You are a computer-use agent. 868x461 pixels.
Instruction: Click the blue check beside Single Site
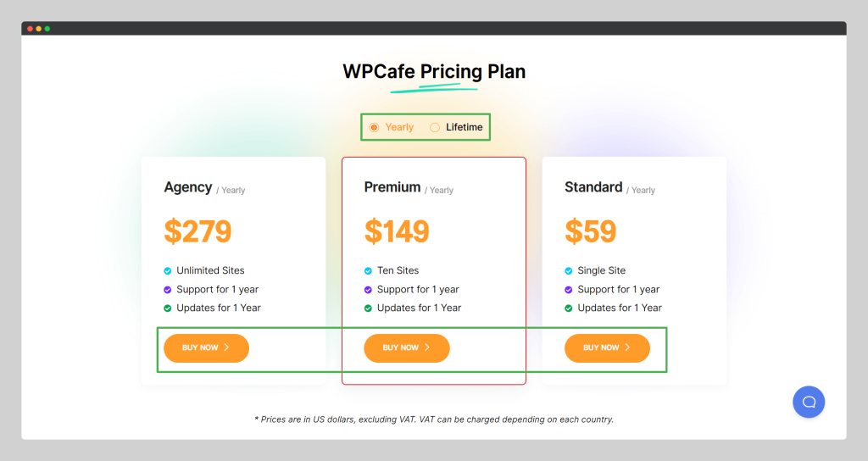coord(569,271)
